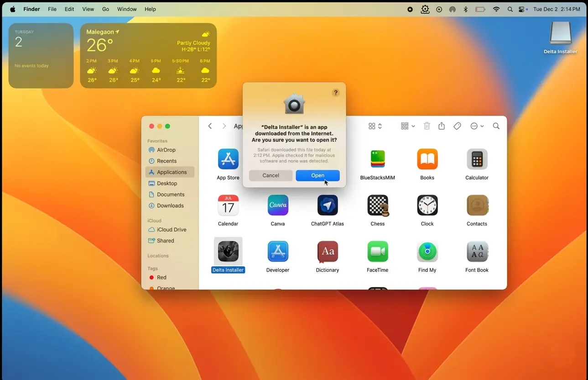Select Desktop in Finder sidebar
588x380 pixels.
pos(170,183)
